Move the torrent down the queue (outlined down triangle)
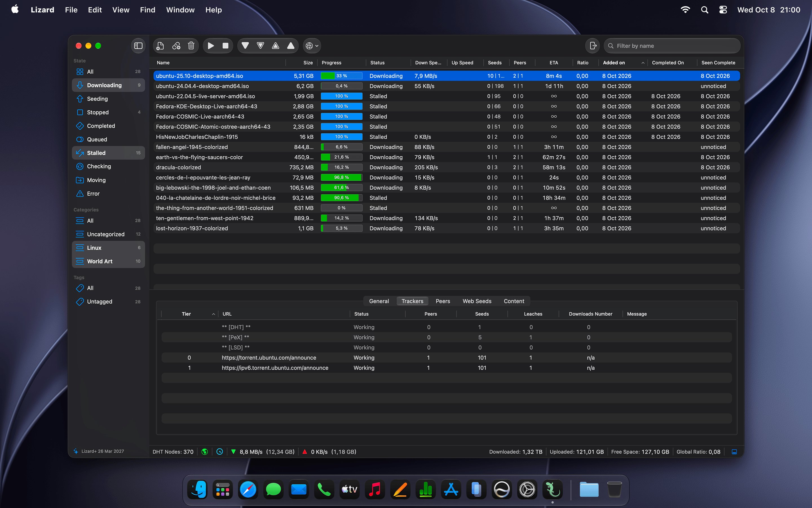The width and height of the screenshot is (812, 508). click(261, 46)
